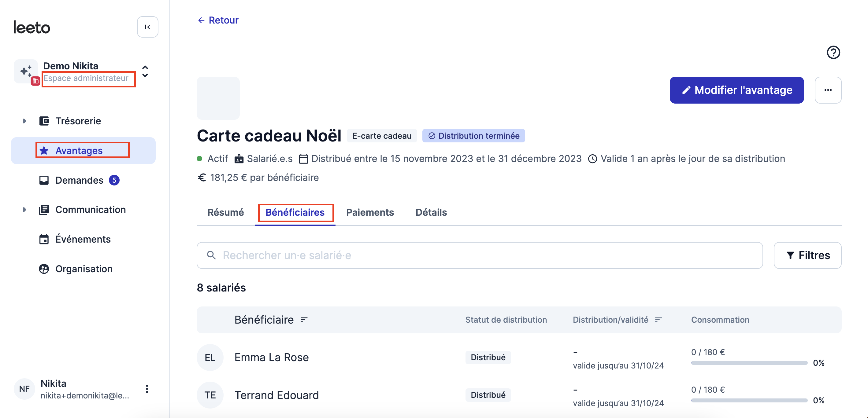Click Modifier l'avantage button
Screen dimensions: 868x418
736,90
